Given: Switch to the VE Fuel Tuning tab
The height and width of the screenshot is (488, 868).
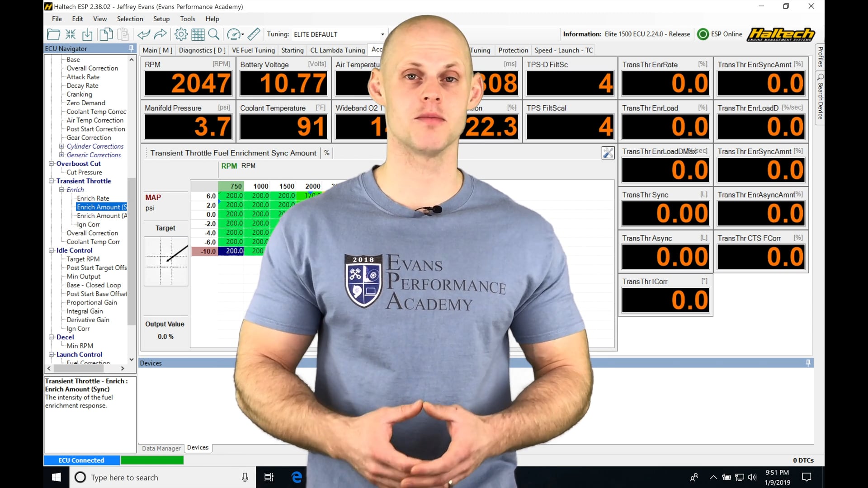Looking at the screenshot, I should 253,50.
